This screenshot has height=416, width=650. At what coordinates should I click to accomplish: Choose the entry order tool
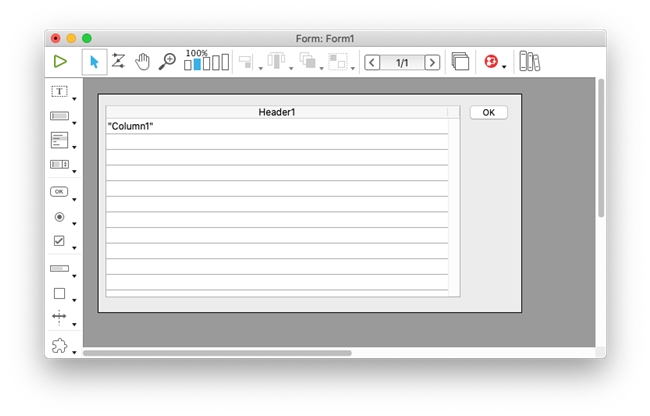tap(118, 62)
